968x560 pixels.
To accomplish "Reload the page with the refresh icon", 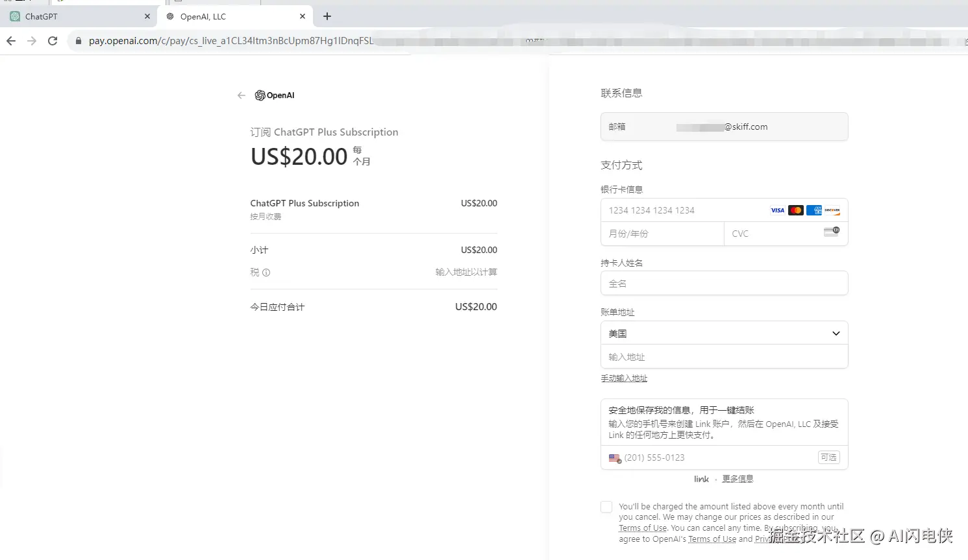I will point(53,41).
